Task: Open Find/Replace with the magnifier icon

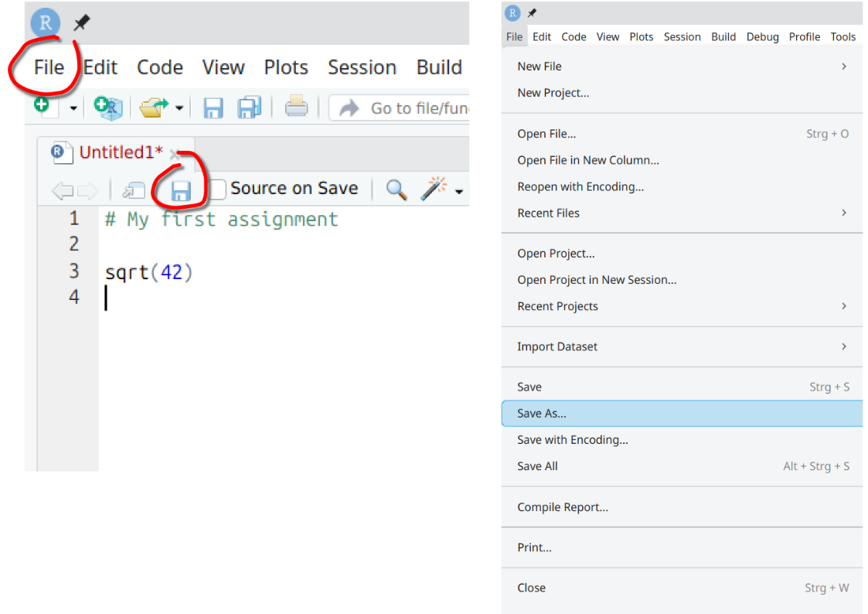Action: (397, 189)
